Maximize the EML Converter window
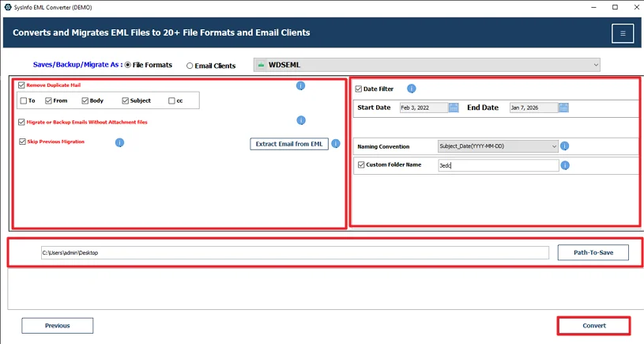The image size is (644, 344). [615, 7]
